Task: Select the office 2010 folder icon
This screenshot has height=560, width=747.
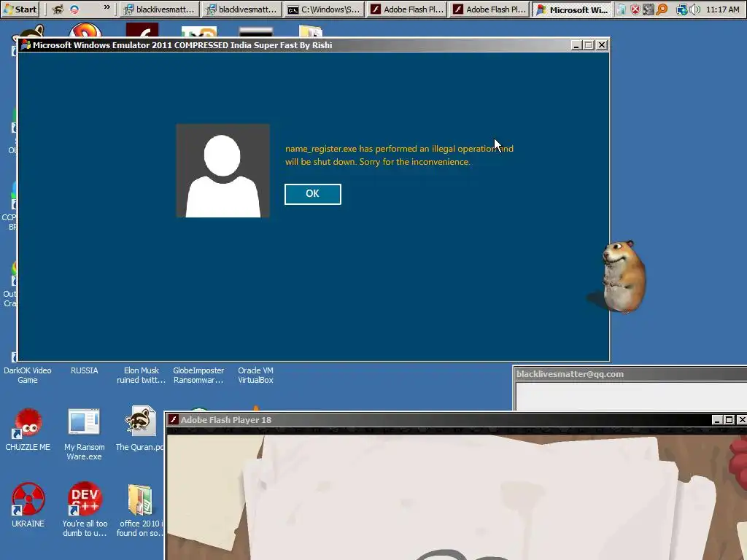Action: 140,500
